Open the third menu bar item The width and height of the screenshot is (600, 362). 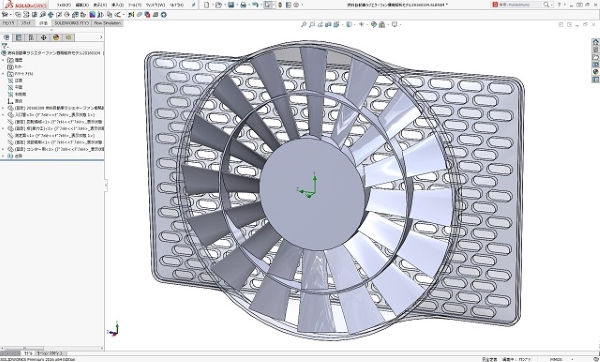click(x=100, y=5)
